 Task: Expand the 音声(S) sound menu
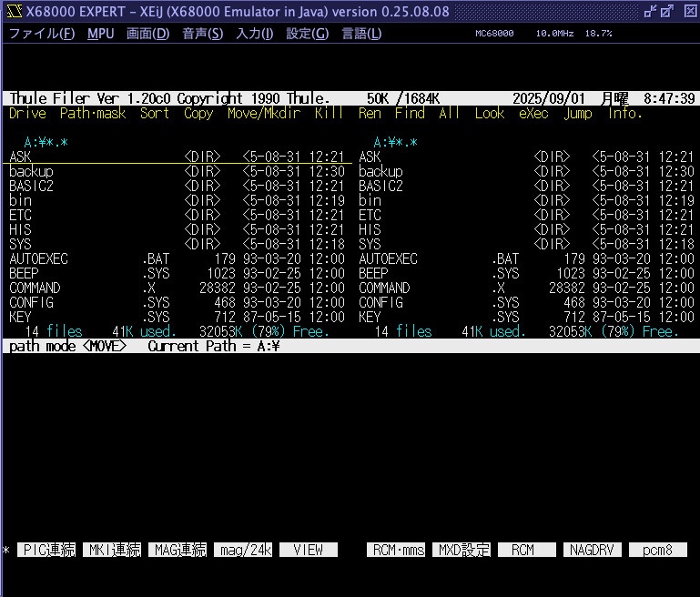click(x=202, y=34)
